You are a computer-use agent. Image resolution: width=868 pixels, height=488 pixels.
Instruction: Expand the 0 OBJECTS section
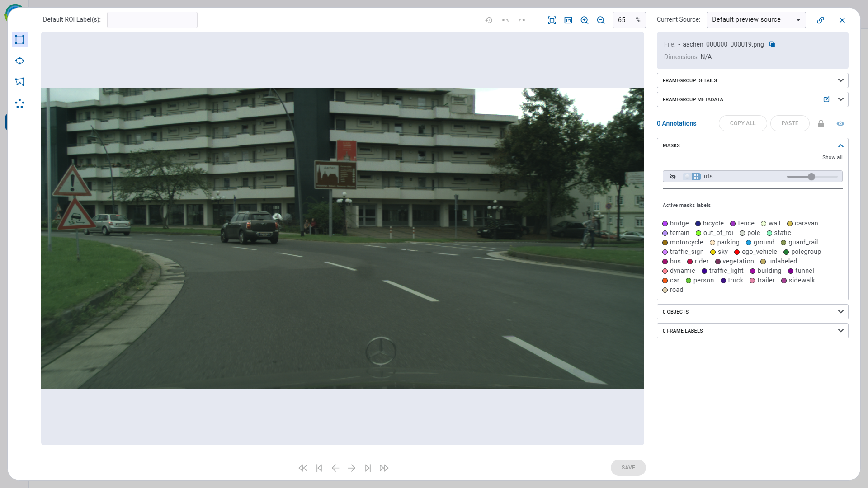tap(840, 311)
